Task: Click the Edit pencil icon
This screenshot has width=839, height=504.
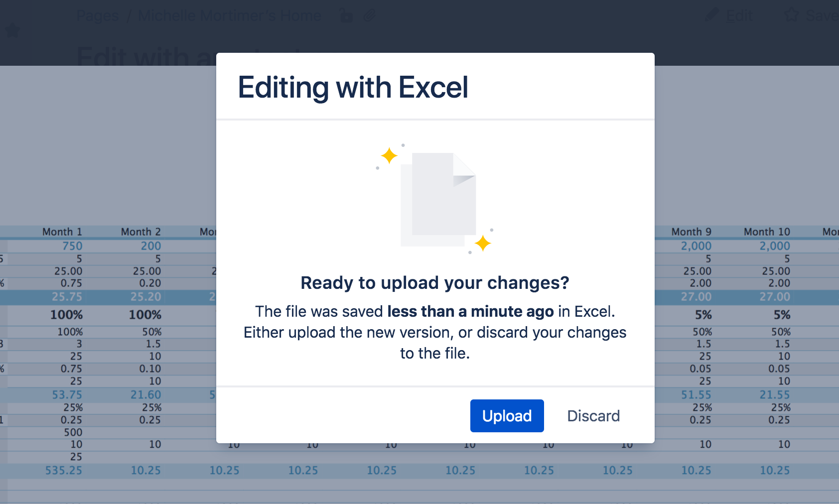Action: (712, 15)
